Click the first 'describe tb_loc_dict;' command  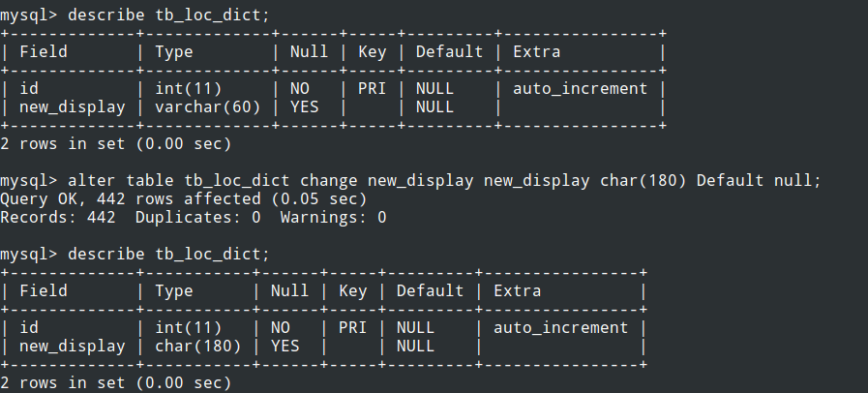[x=168, y=15]
